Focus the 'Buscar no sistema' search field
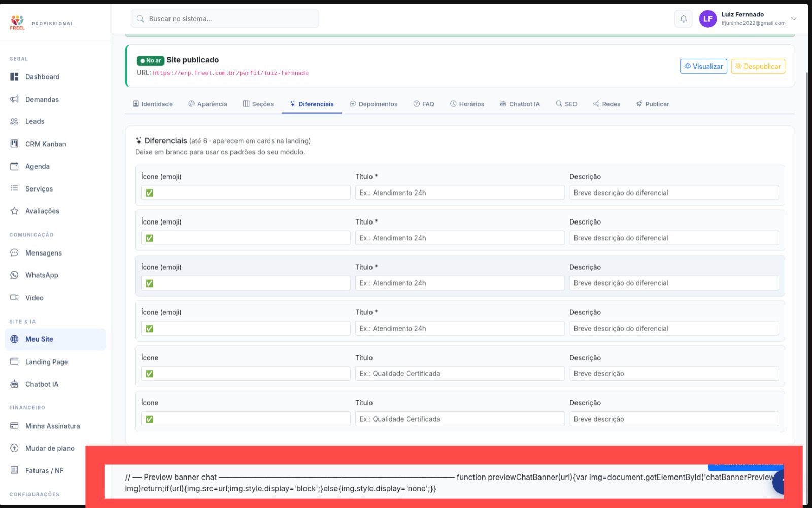812x508 pixels. coord(225,19)
